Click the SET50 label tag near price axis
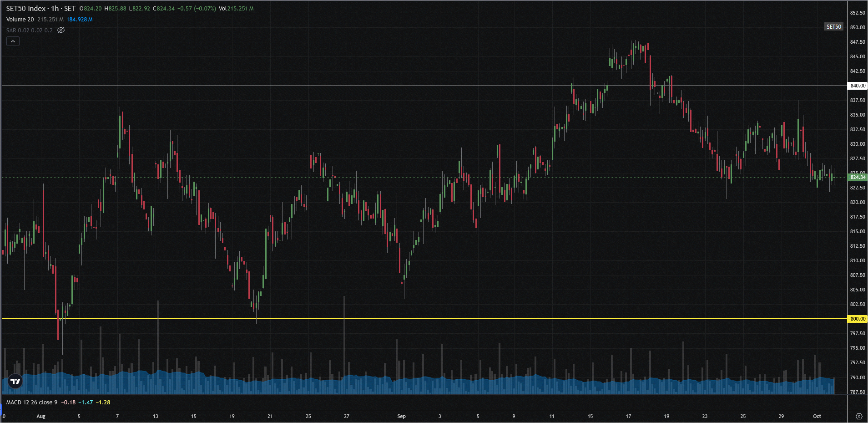The height and width of the screenshot is (423, 868). 833,27
